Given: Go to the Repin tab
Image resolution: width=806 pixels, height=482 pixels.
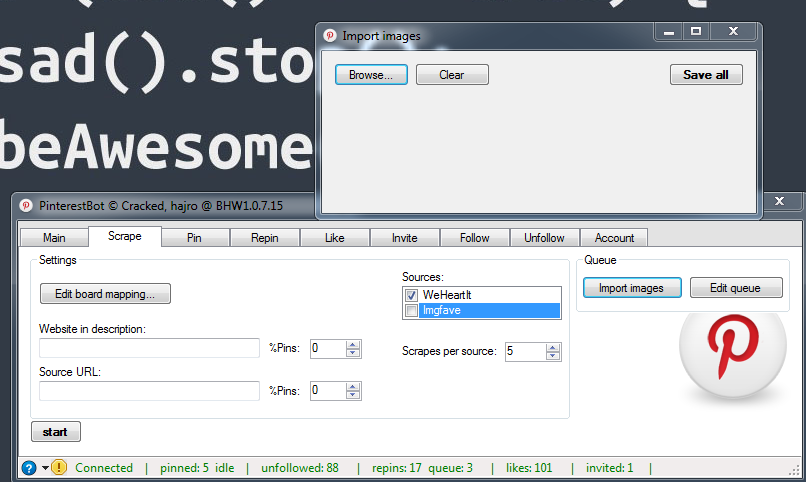Looking at the screenshot, I should (x=265, y=238).
